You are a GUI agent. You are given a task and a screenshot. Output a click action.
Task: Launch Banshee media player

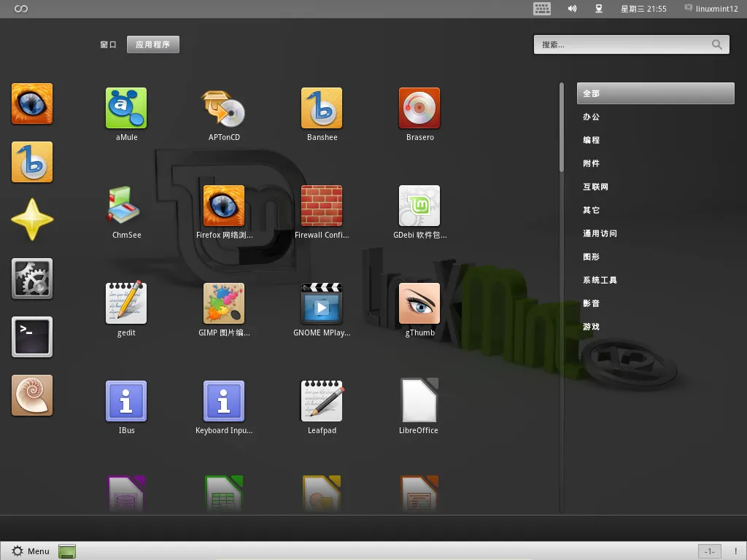click(322, 108)
